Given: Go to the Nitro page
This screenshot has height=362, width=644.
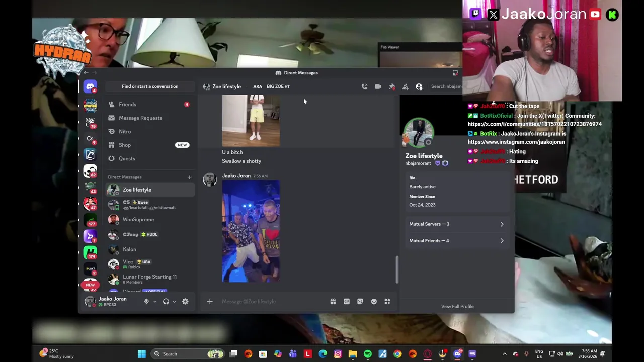Looking at the screenshot, I should [149, 131].
